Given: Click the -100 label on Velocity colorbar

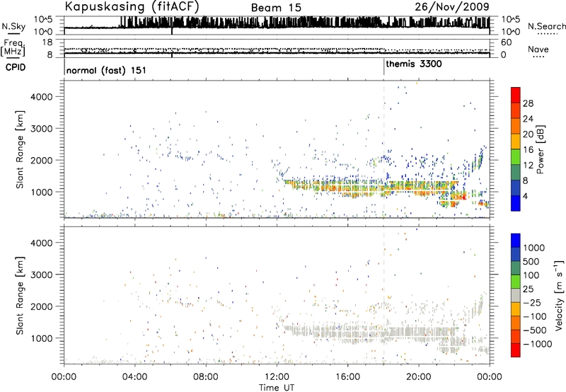Looking at the screenshot, I should (535, 316).
